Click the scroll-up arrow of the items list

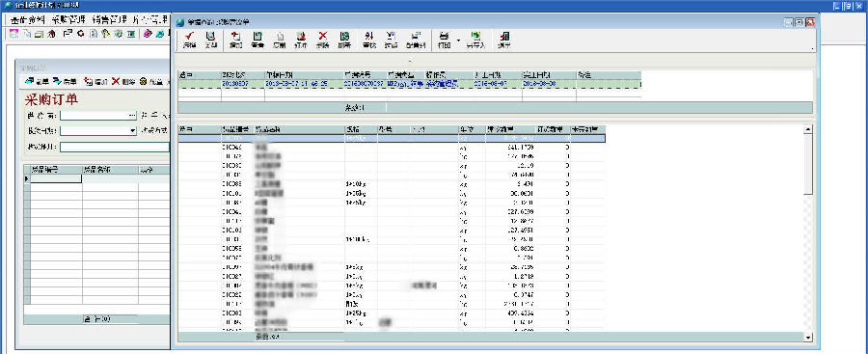click(808, 129)
